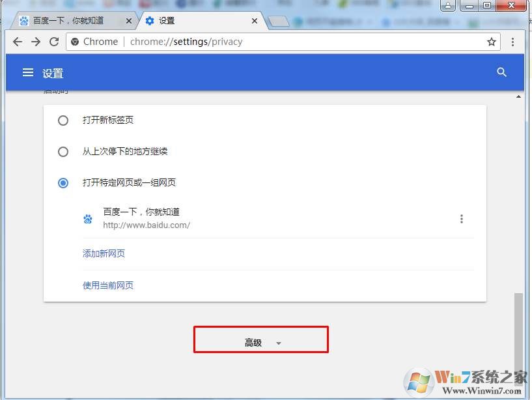
Task: Close the Baidu tab
Action: tap(128, 21)
